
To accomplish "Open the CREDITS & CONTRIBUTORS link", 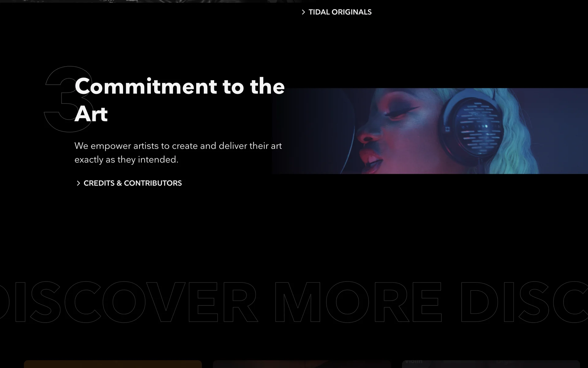I will pyautogui.click(x=132, y=183).
